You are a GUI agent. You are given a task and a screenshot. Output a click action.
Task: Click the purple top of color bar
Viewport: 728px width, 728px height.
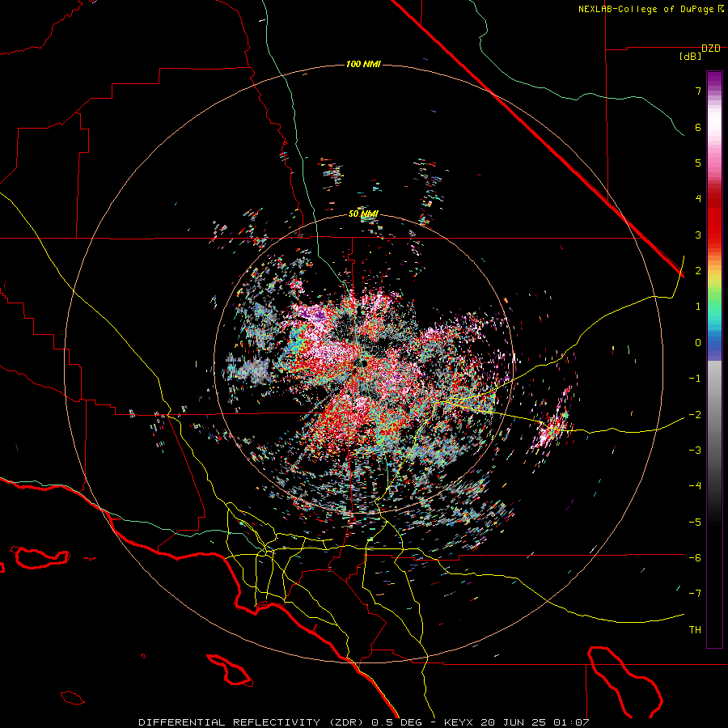[x=714, y=80]
